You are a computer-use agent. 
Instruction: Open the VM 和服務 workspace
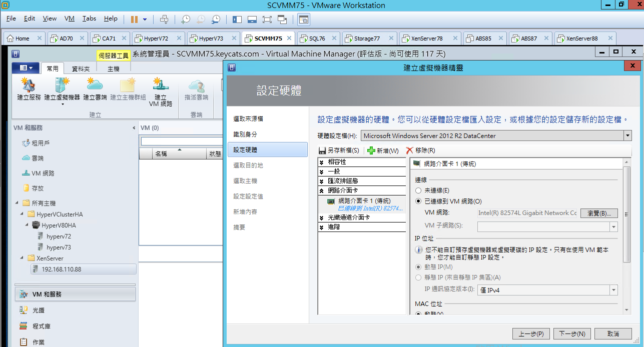[x=76, y=294]
